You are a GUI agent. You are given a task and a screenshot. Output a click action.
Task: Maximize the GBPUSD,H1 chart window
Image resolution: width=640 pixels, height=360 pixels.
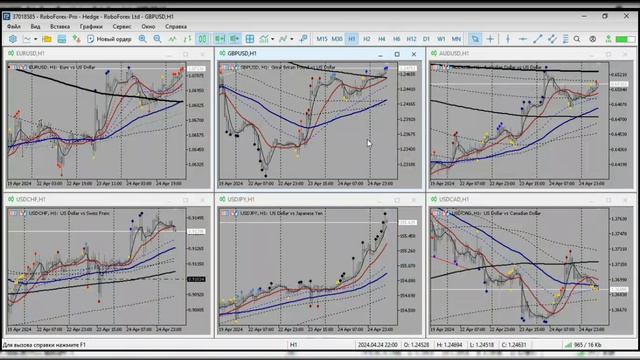click(397, 54)
